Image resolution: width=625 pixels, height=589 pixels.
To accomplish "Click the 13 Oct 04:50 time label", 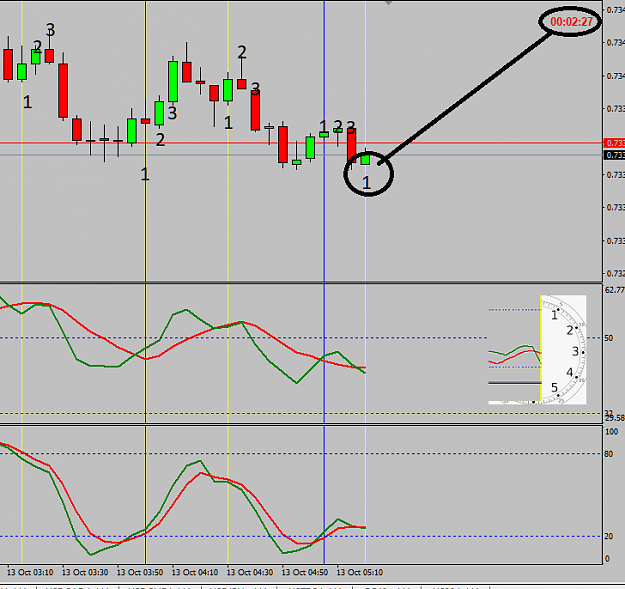I will click(305, 572).
